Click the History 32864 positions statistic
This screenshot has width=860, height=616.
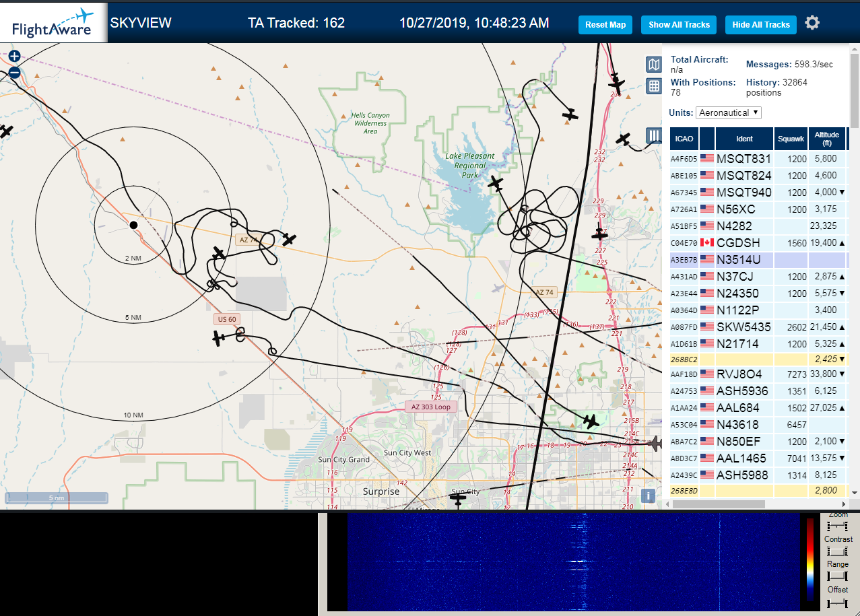point(777,87)
